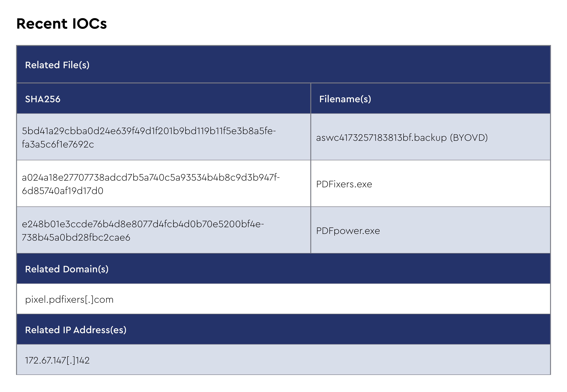Click the Related IP Address(es) section header
Image resolution: width=567 pixels, height=392 pixels.
[x=76, y=330]
